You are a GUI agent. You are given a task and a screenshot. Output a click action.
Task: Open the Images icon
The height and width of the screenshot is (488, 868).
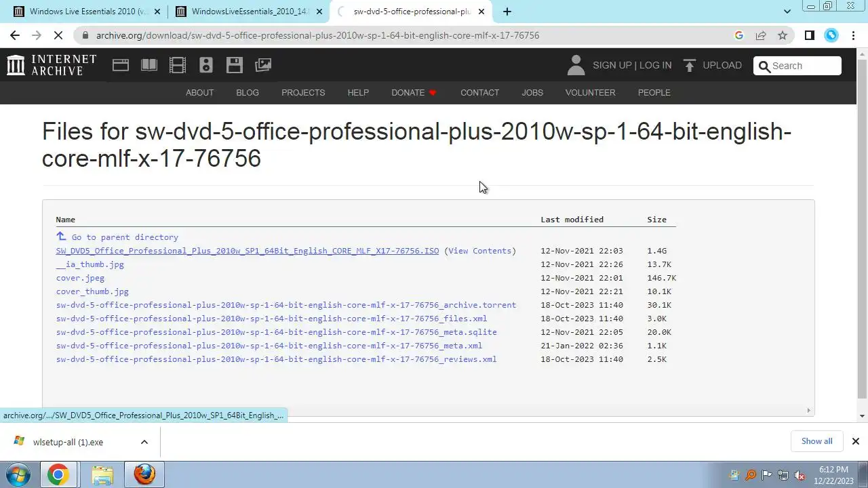[x=263, y=65]
